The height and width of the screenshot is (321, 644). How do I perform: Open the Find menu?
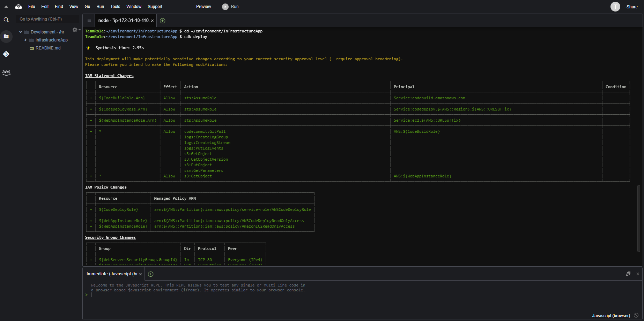click(59, 7)
